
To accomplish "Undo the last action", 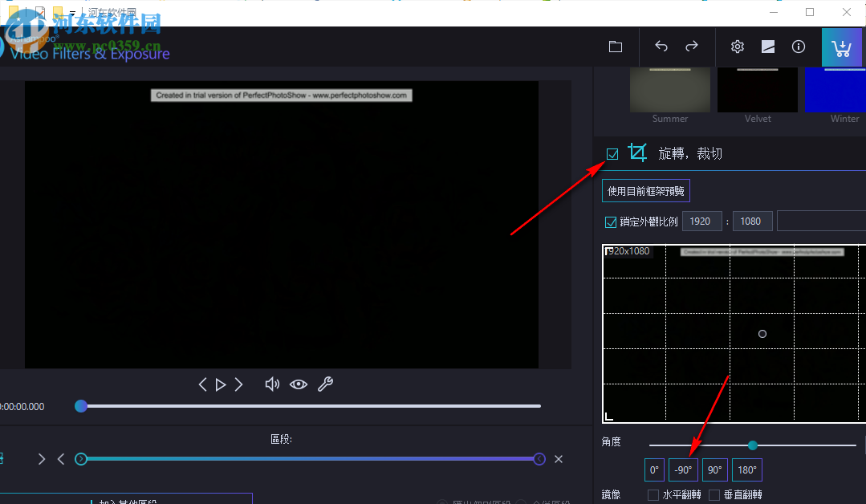I will 660,47.
